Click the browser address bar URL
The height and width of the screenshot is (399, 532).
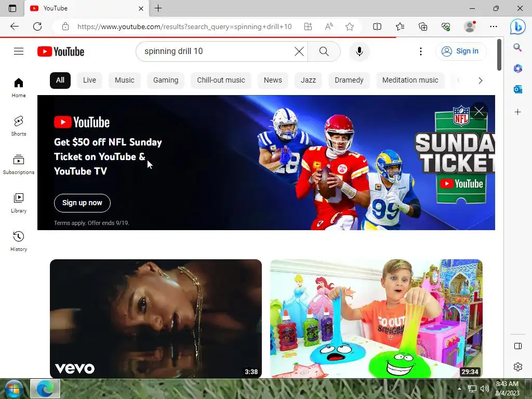point(184,26)
